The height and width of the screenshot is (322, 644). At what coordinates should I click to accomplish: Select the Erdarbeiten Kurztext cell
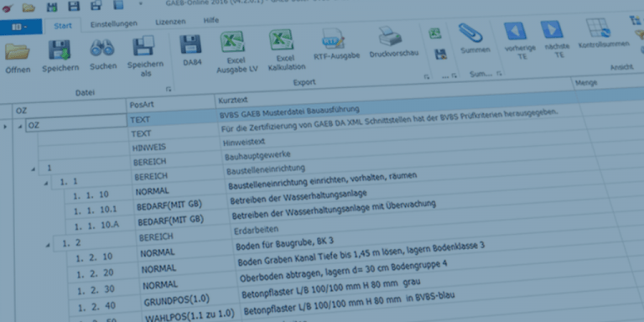pyautogui.click(x=257, y=229)
